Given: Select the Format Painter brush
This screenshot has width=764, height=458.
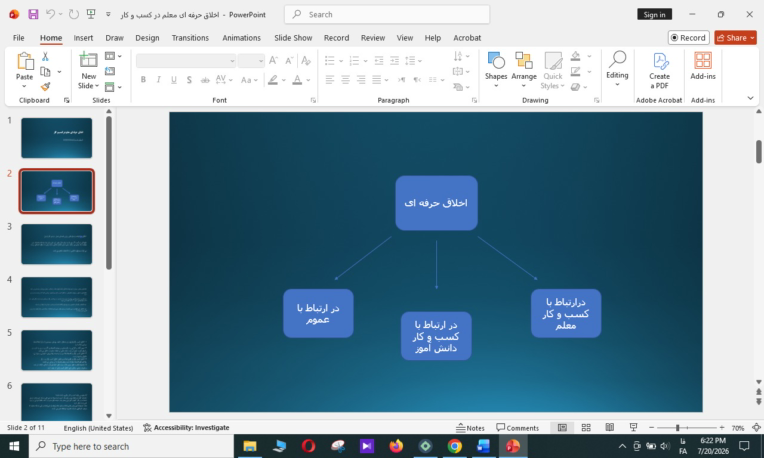Looking at the screenshot, I should click(x=45, y=87).
